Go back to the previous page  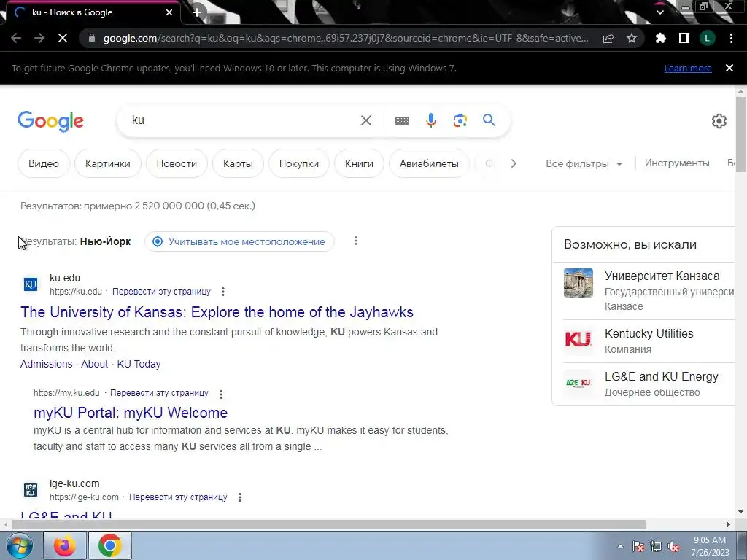(x=16, y=38)
